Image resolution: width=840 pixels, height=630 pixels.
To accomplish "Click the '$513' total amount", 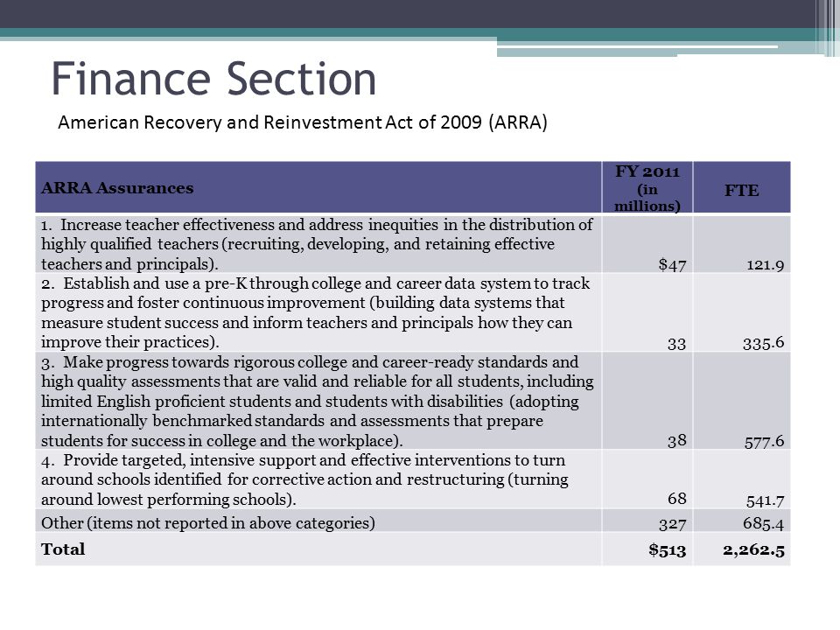I will [x=667, y=549].
